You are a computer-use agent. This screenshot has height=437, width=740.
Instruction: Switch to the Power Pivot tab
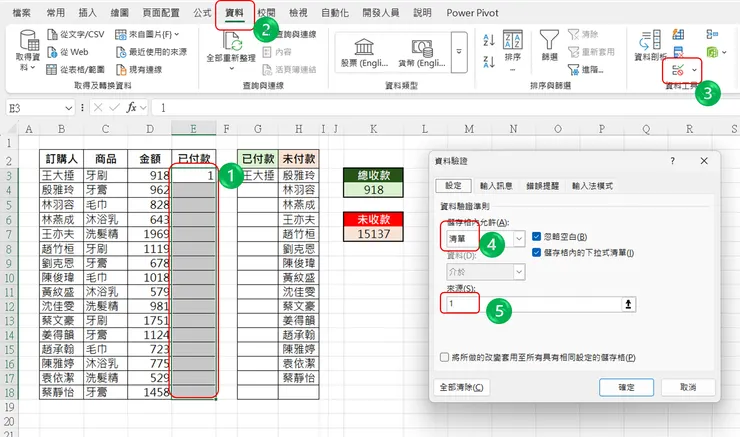pyautogui.click(x=472, y=13)
